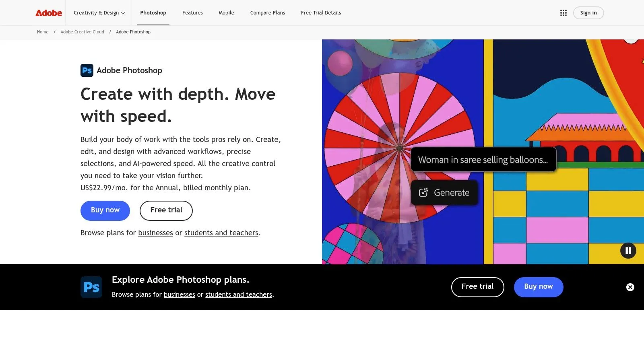The width and height of the screenshot is (644, 362).
Task: Click the 'Woman in saree selling balloons...' prompt
Action: pos(483,160)
